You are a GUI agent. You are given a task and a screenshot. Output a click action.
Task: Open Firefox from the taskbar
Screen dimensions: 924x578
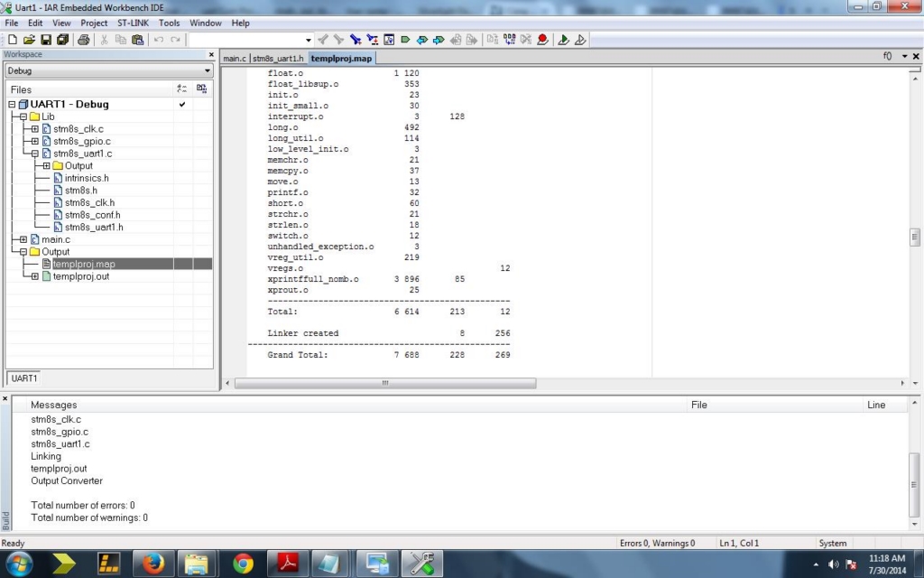point(153,564)
